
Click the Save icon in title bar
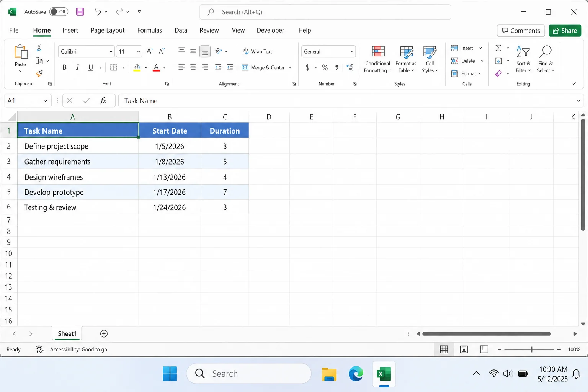pyautogui.click(x=80, y=12)
